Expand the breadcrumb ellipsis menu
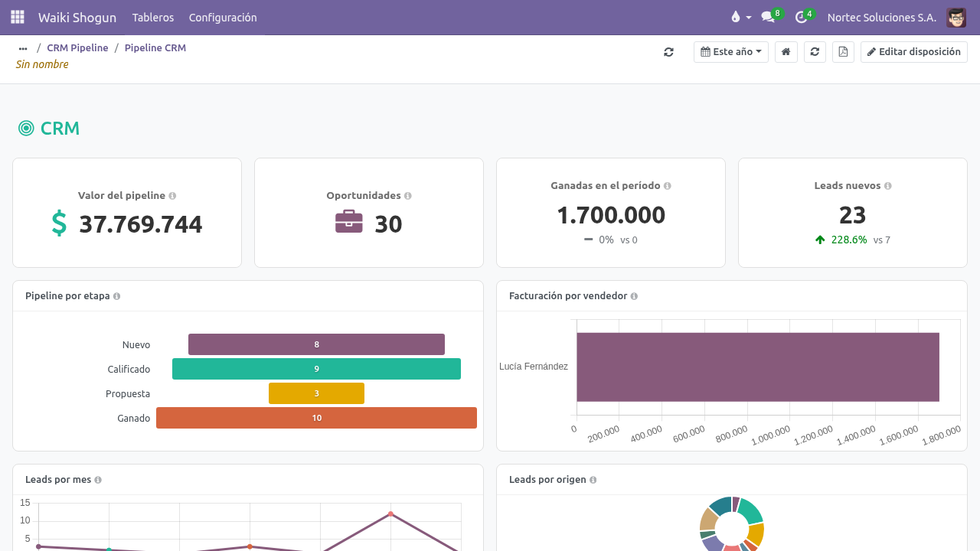Image resolution: width=980 pixels, height=551 pixels. pos(23,47)
